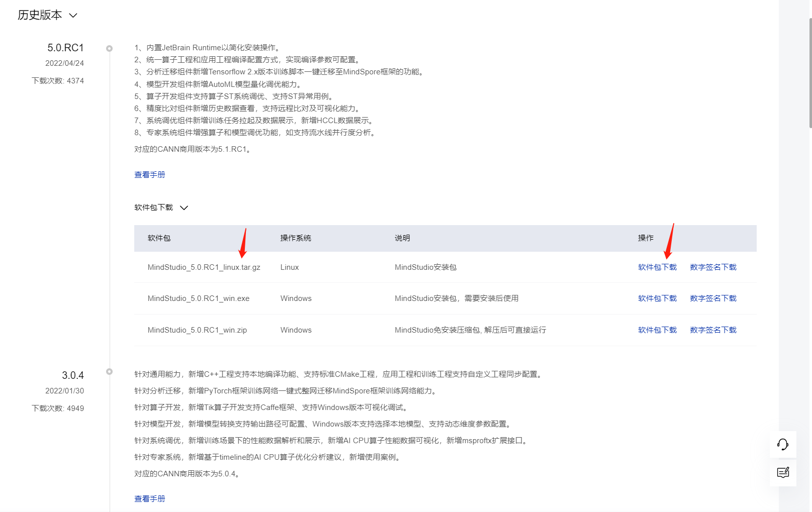This screenshot has width=812, height=512.
Task: Click the line '对应的CANN商用版本为5.0.4。'
Action: tap(188, 474)
